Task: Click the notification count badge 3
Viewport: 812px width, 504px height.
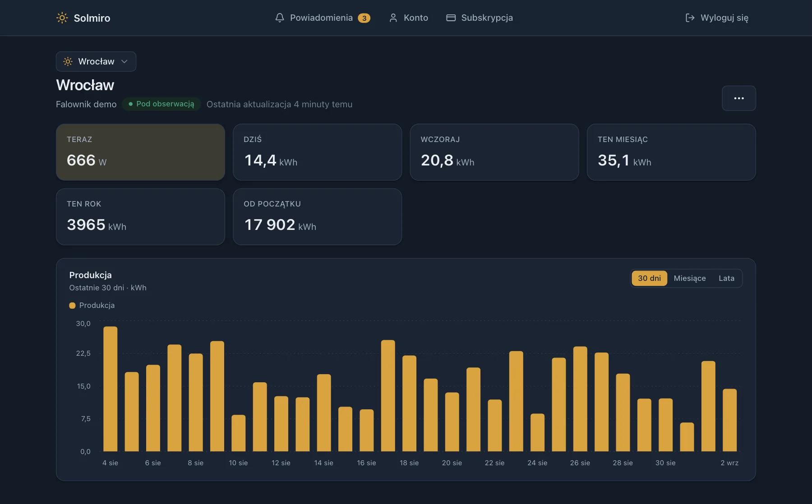Action: click(x=364, y=18)
